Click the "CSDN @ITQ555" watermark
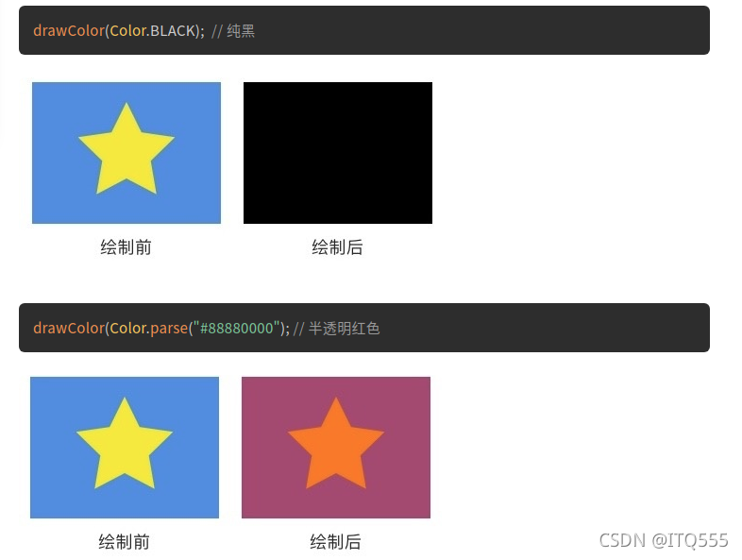Viewport: 742px width, 560px height. pyautogui.click(x=664, y=540)
